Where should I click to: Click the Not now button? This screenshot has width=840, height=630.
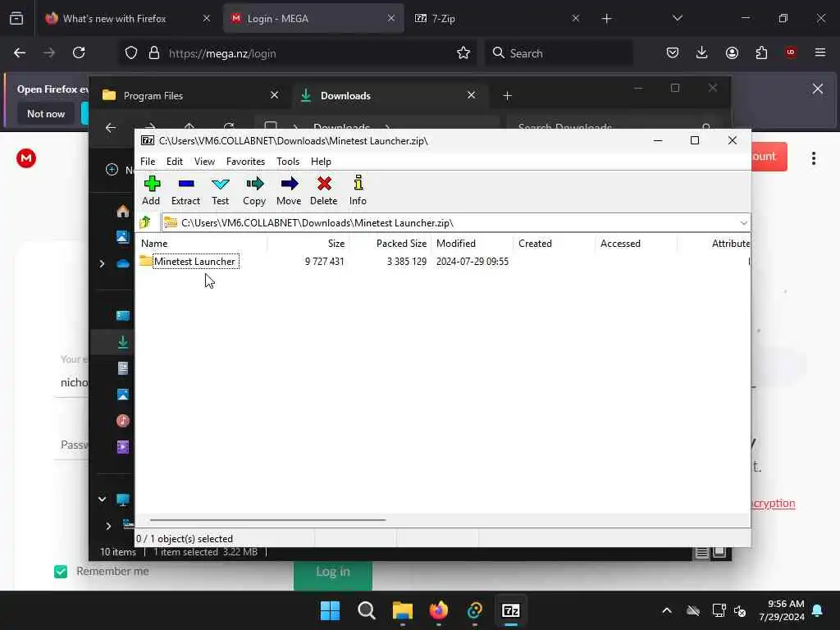pos(46,113)
